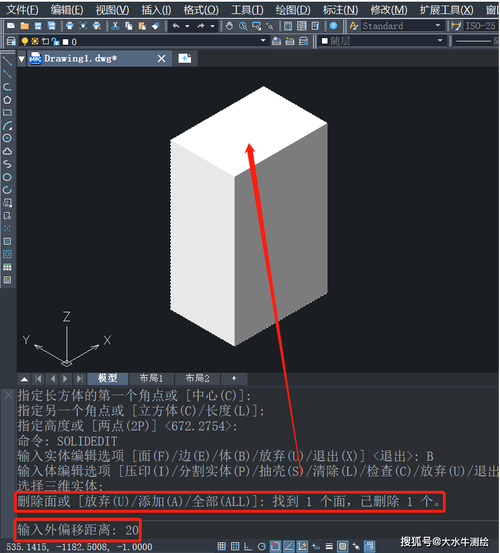
Task: Open the 文件(F) menu
Action: pyautogui.click(x=22, y=10)
